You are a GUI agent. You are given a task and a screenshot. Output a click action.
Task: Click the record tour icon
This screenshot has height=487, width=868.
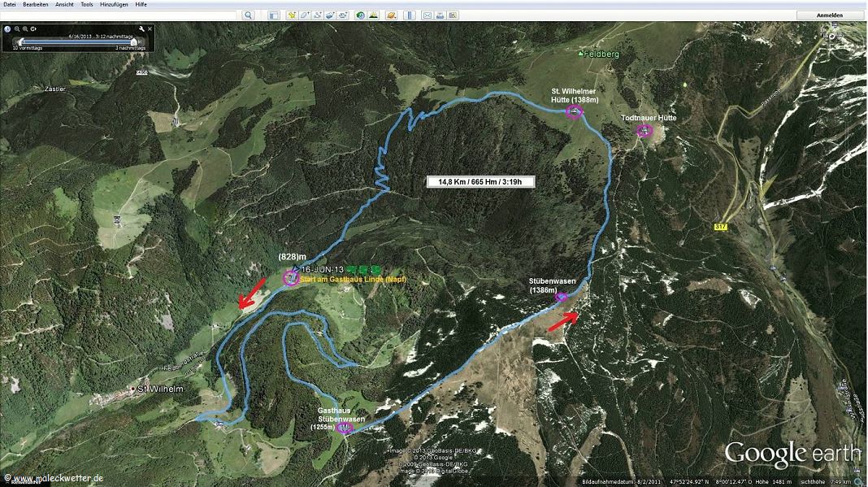pyautogui.click(x=343, y=15)
